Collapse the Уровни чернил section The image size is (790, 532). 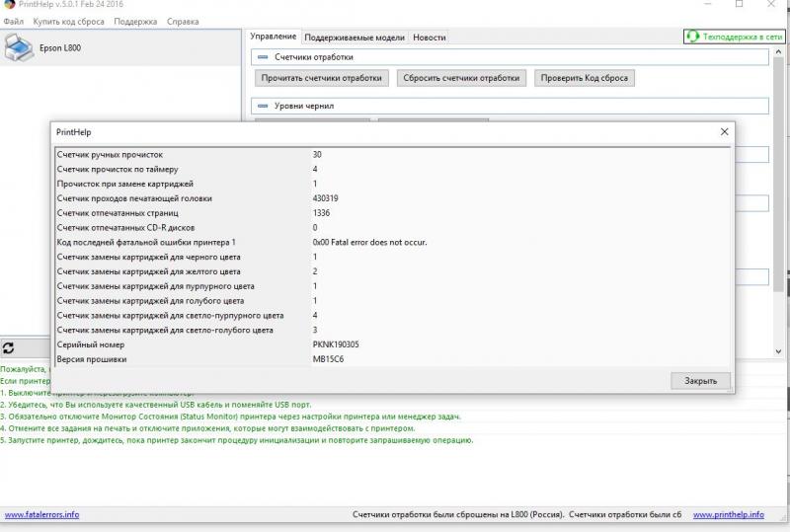(x=263, y=107)
